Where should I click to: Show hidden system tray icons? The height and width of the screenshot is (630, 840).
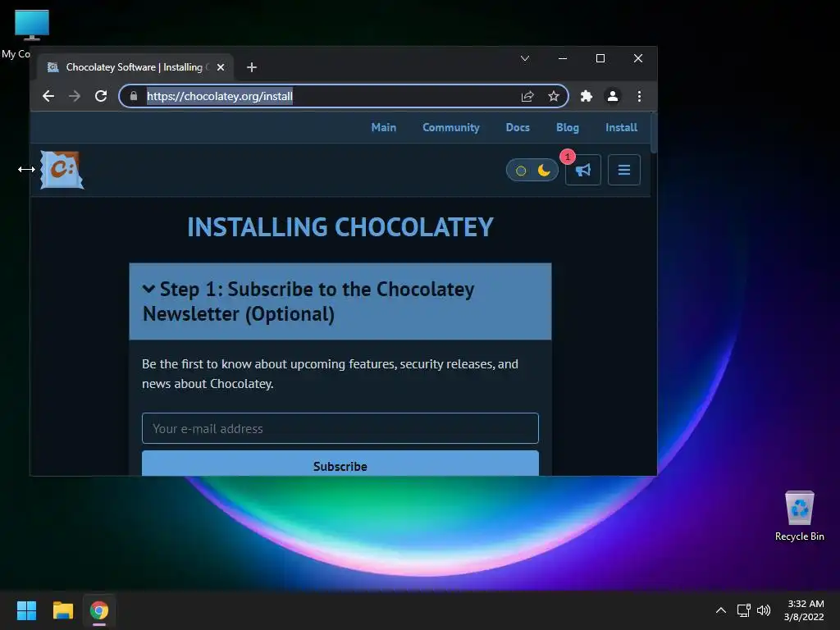coord(721,610)
